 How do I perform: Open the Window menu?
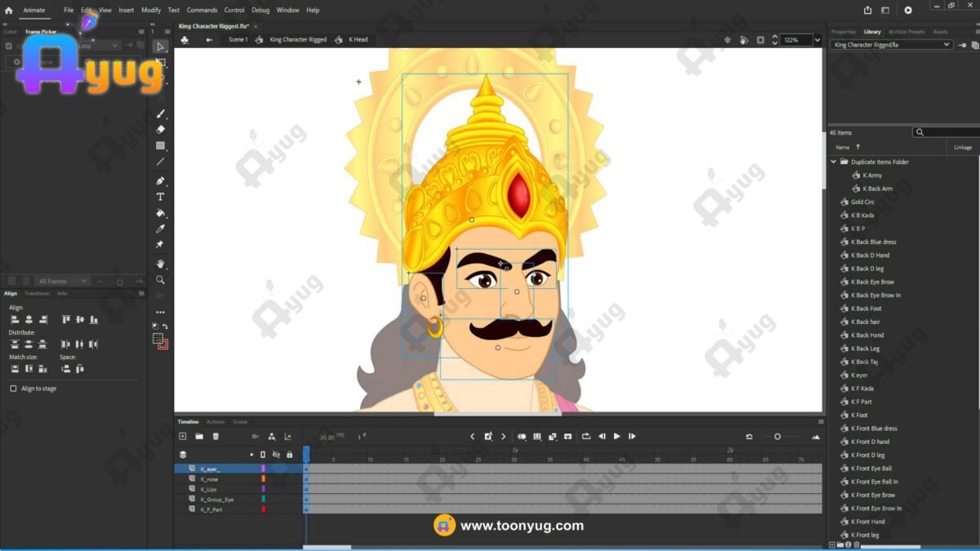[287, 10]
